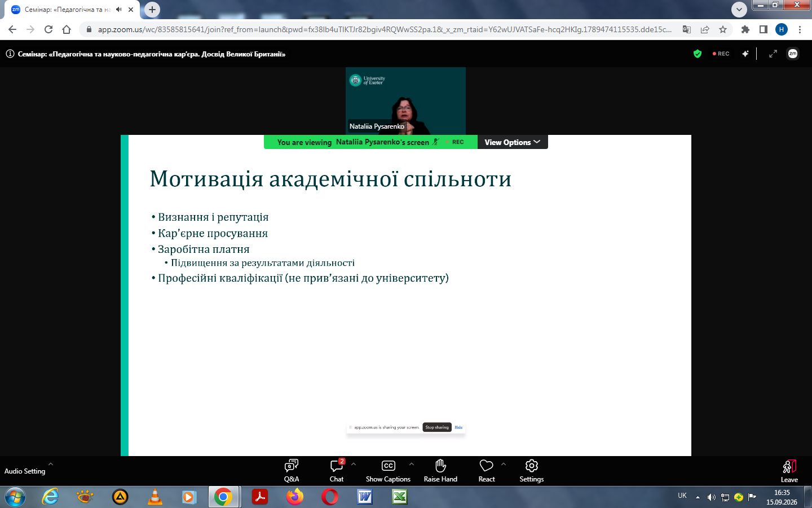The height and width of the screenshot is (508, 812).
Task: Click the green encryption shield icon
Action: tap(698, 54)
